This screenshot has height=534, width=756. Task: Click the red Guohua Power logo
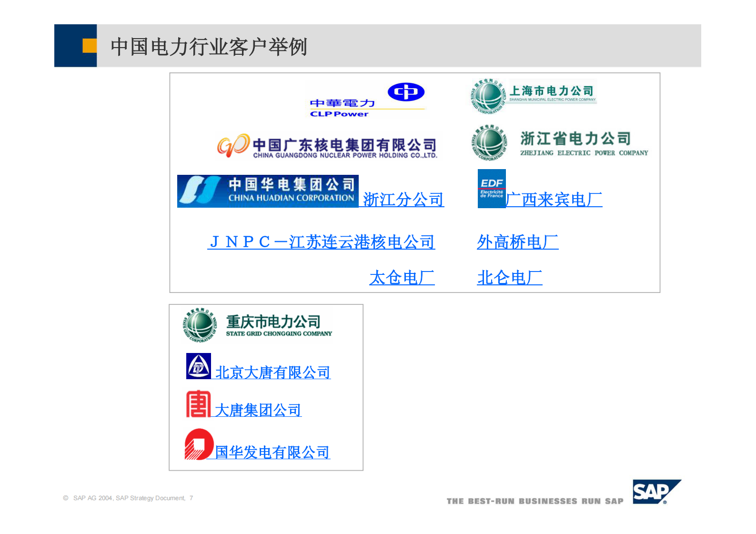pyautogui.click(x=199, y=444)
